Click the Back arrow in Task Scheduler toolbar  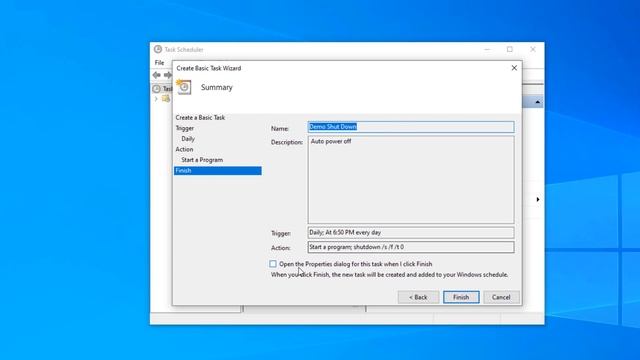pos(157,75)
